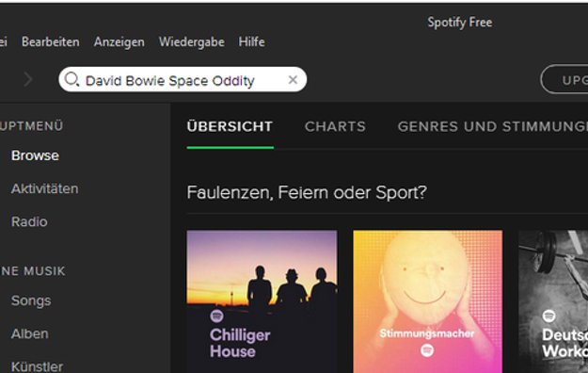The image size is (588, 373).
Task: Open the Hilfe menu
Action: [x=251, y=41]
